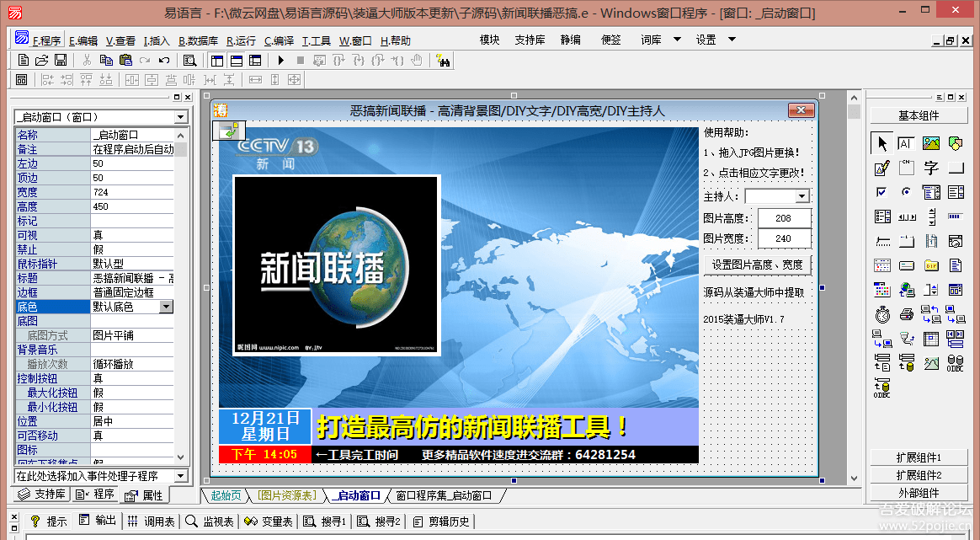Open the C.编译 menu
Image resolution: width=980 pixels, height=540 pixels.
[279, 40]
